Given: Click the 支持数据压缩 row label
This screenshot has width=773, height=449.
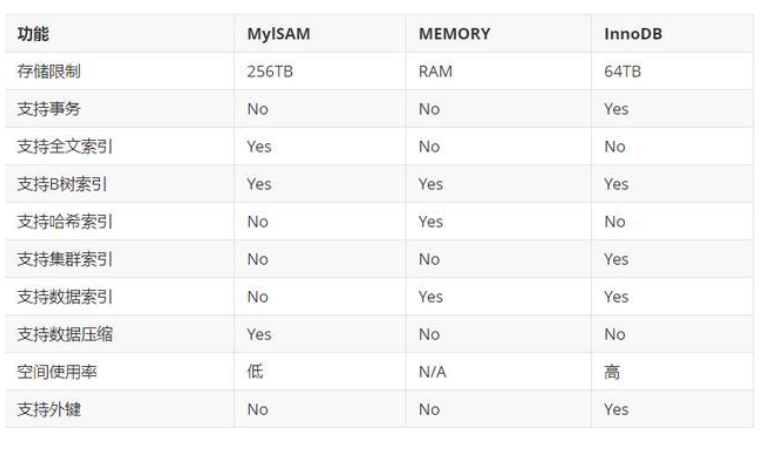Looking at the screenshot, I should [64, 334].
